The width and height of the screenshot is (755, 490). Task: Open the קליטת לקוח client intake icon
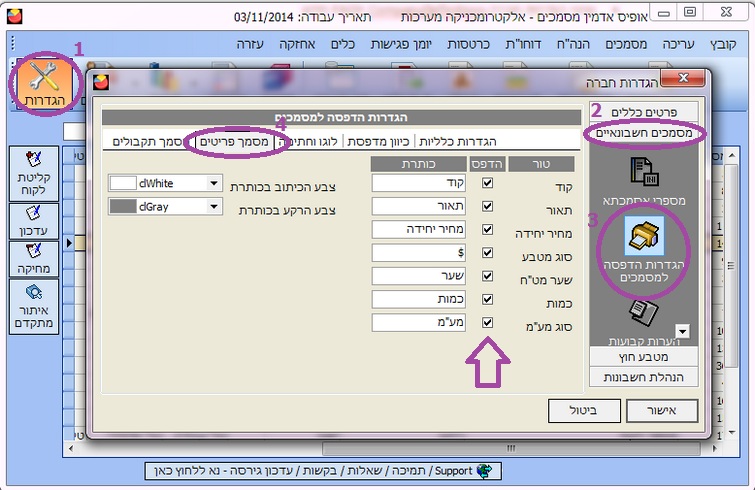point(32,170)
